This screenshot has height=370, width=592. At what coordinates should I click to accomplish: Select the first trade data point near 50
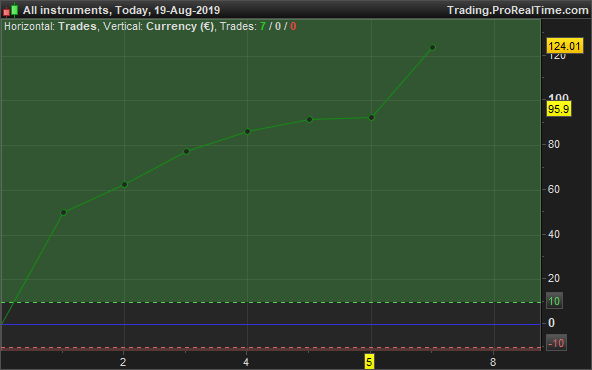63,213
